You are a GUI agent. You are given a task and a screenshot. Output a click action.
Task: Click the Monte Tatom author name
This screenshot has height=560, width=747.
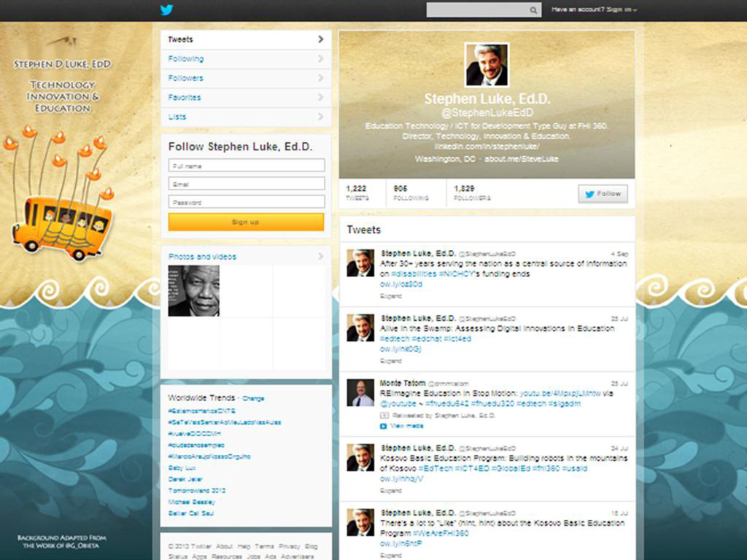pyautogui.click(x=403, y=383)
